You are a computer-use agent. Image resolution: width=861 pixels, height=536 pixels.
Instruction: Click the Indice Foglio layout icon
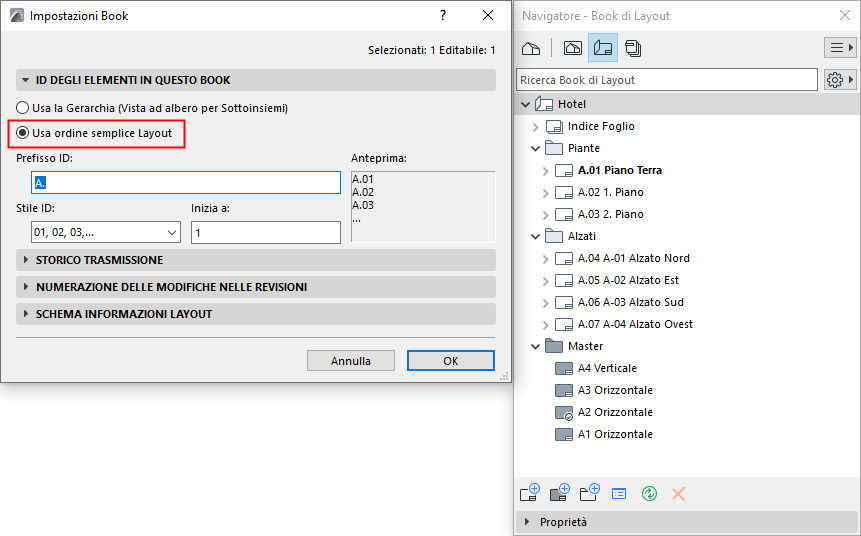click(x=554, y=126)
